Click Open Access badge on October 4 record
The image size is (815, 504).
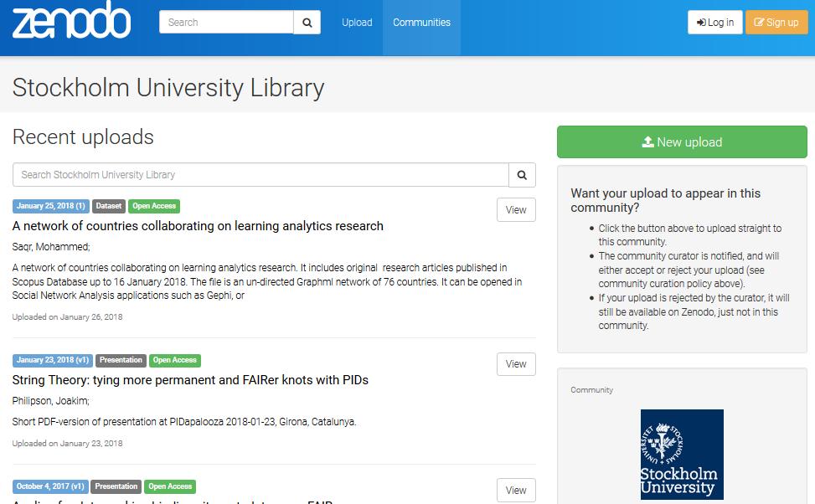(x=170, y=487)
